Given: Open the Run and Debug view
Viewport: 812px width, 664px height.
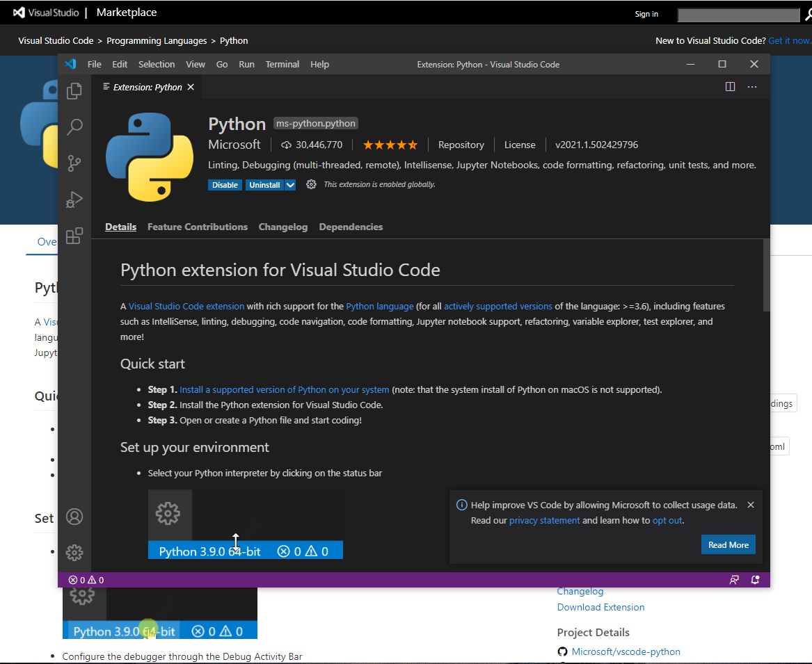Looking at the screenshot, I should pos(74,200).
